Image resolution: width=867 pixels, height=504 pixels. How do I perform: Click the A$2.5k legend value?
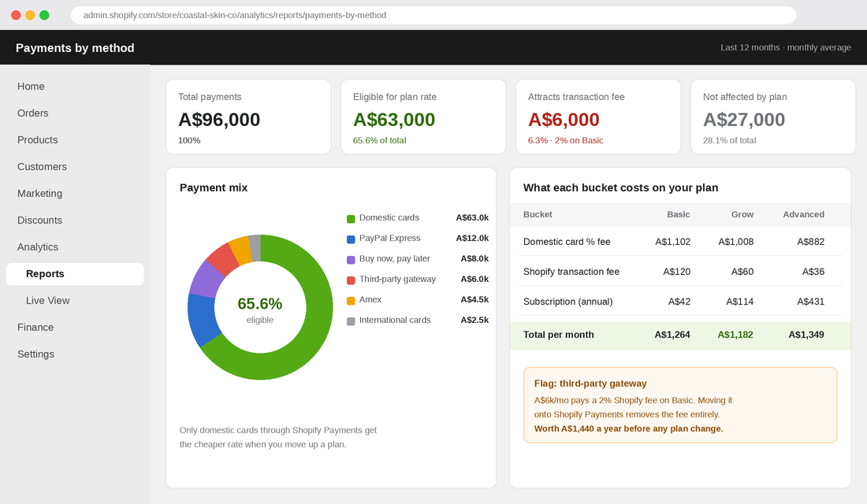[x=474, y=320]
